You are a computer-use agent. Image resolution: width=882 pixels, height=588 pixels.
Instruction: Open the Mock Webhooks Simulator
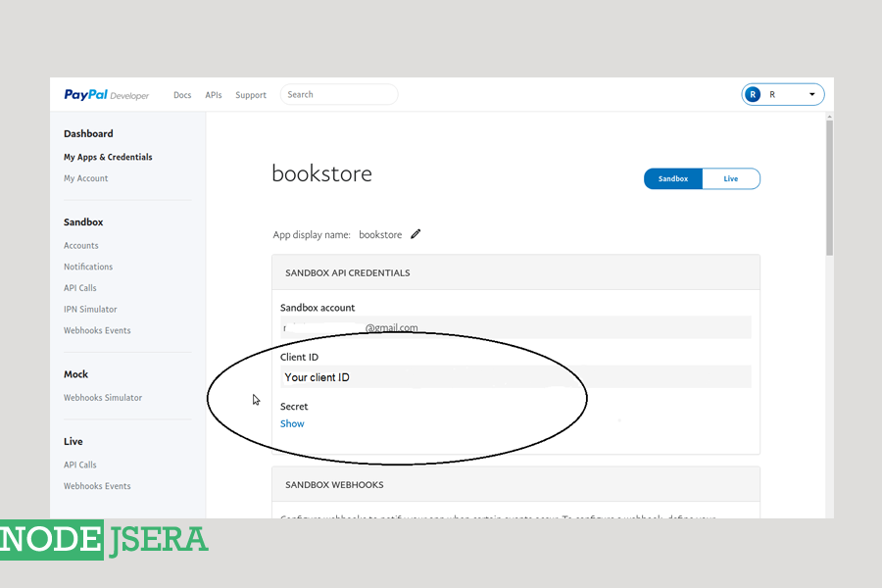(x=103, y=398)
